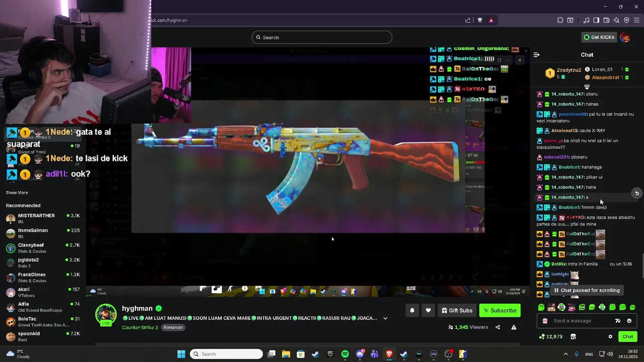Open Brave Rewards triangle icon
Viewport: 644px width, 362px height.
point(491,20)
